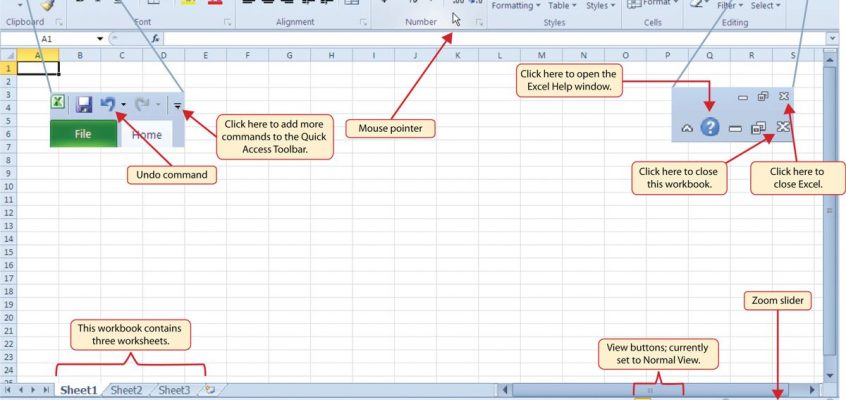Select column header F
846x400 pixels.
point(247,55)
